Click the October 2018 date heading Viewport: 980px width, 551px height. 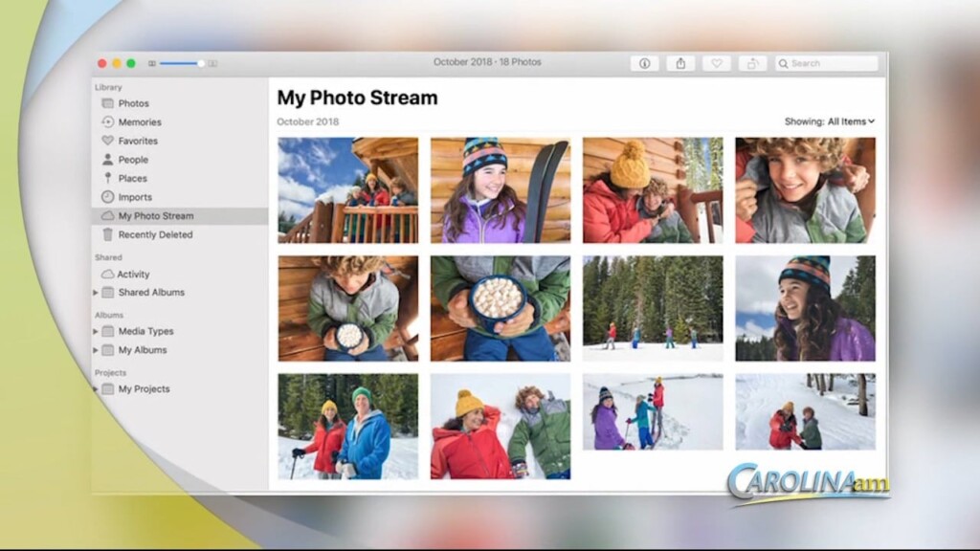click(307, 121)
